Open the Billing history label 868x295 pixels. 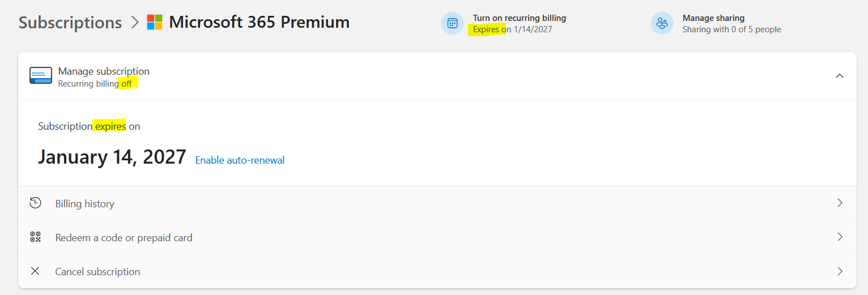point(84,204)
